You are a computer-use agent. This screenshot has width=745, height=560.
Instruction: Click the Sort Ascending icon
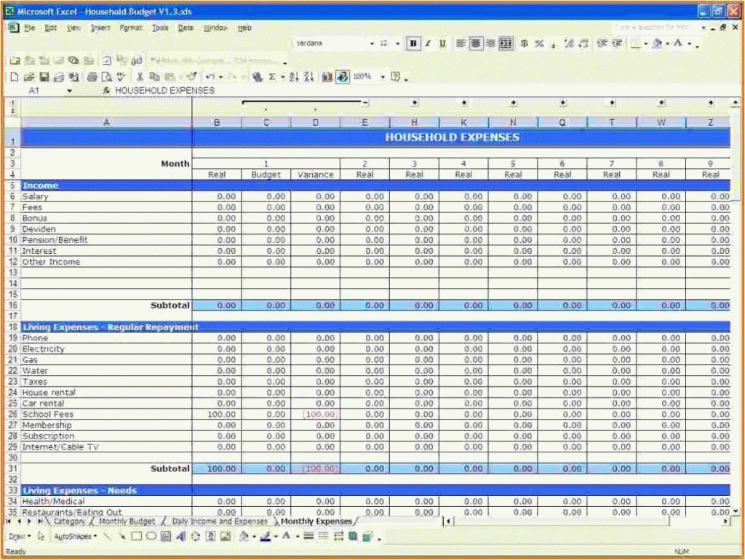(292, 76)
